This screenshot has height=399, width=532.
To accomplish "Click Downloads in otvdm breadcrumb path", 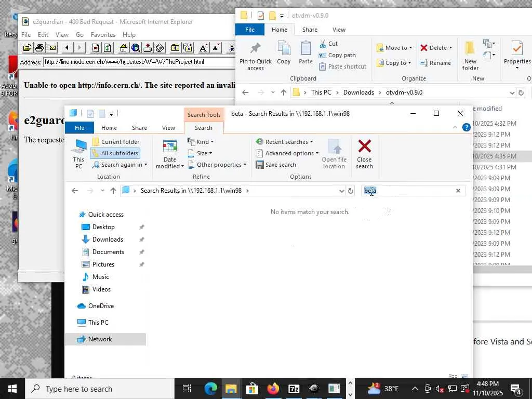I will [x=358, y=92].
